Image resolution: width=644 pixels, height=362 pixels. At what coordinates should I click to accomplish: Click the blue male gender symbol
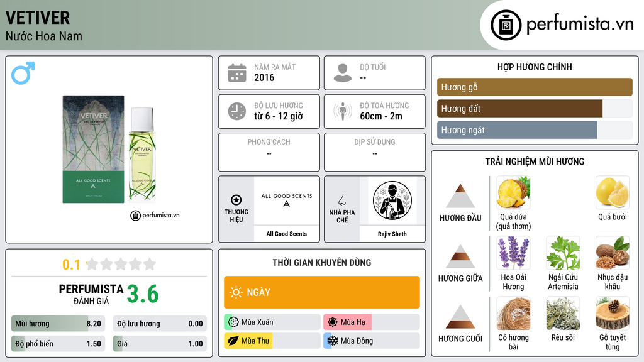tap(23, 73)
